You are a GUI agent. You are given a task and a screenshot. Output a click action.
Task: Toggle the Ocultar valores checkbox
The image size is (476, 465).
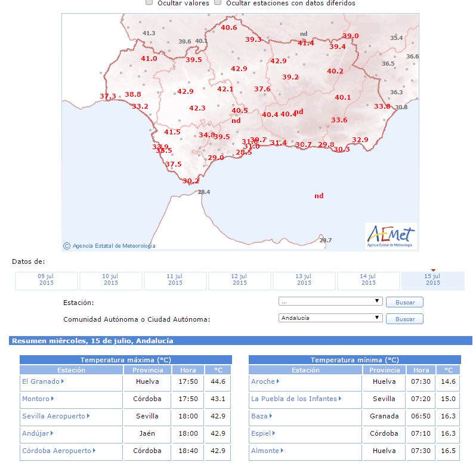point(149,3)
